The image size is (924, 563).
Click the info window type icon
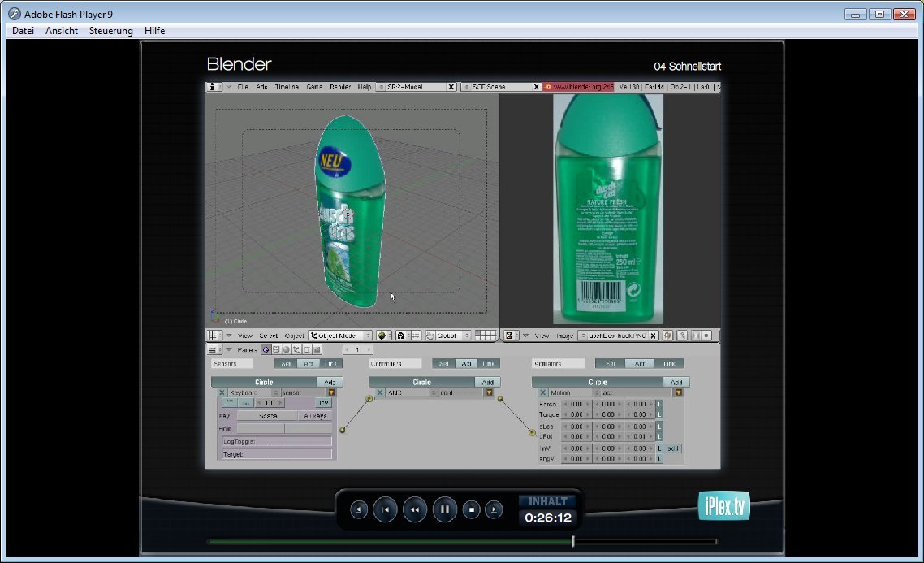click(x=212, y=87)
